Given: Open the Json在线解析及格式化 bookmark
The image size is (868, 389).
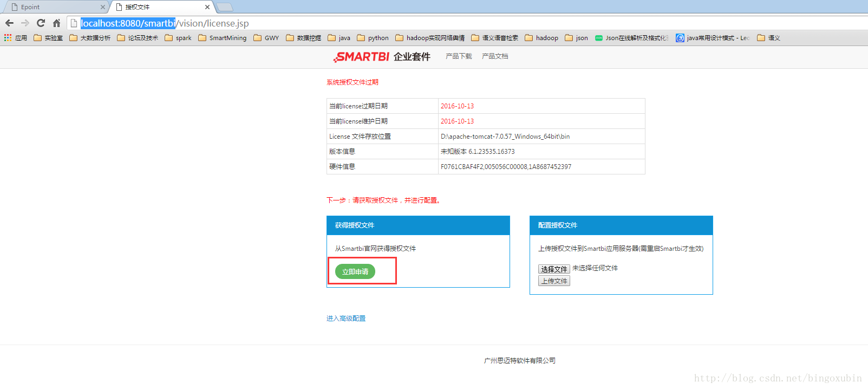Looking at the screenshot, I should [632, 38].
